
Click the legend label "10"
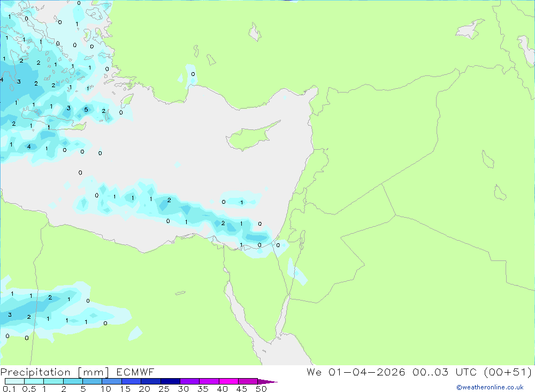pos(106,389)
